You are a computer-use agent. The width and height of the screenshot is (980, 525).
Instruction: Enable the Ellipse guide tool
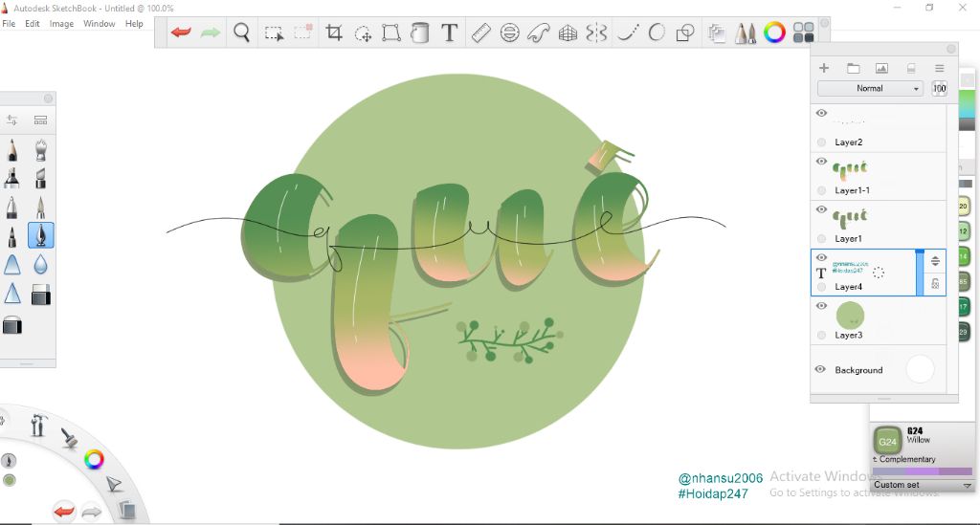510,33
